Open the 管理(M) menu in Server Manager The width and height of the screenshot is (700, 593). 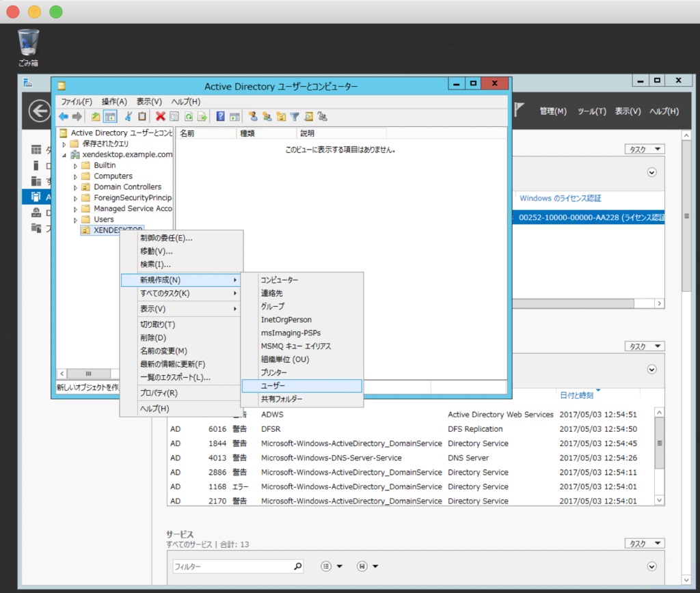coord(553,111)
